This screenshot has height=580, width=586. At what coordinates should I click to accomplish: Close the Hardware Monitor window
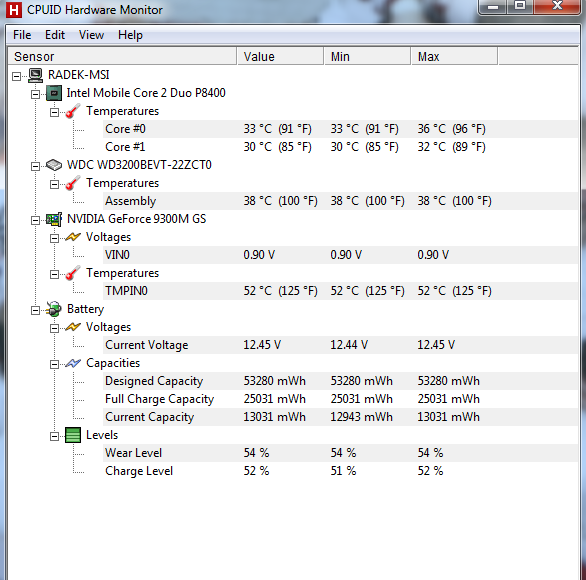point(557,6)
